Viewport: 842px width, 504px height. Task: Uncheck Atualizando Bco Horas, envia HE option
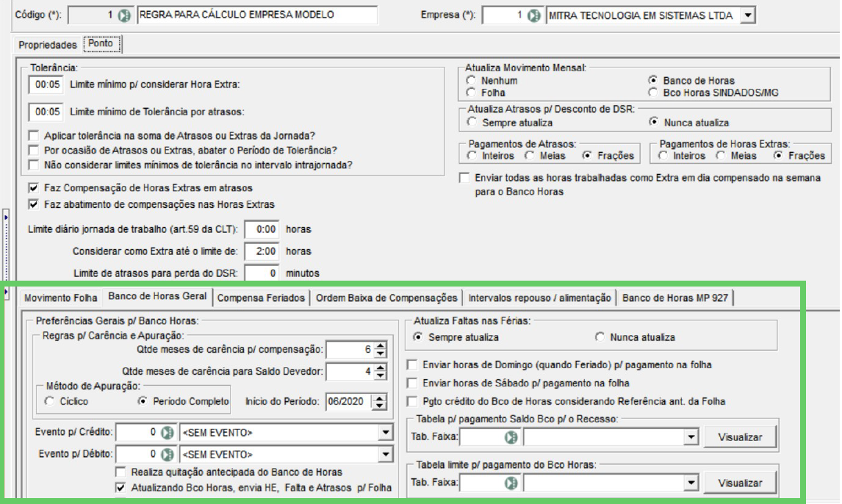point(120,487)
